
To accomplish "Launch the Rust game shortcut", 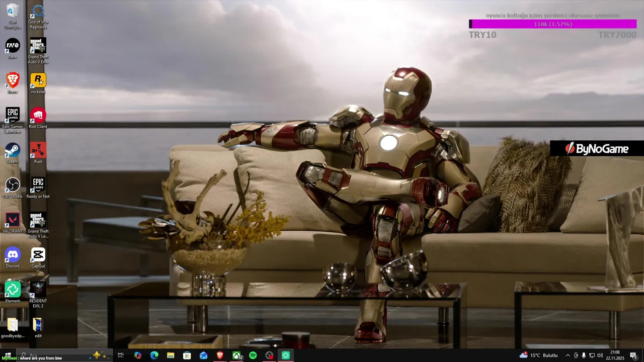I will click(38, 153).
